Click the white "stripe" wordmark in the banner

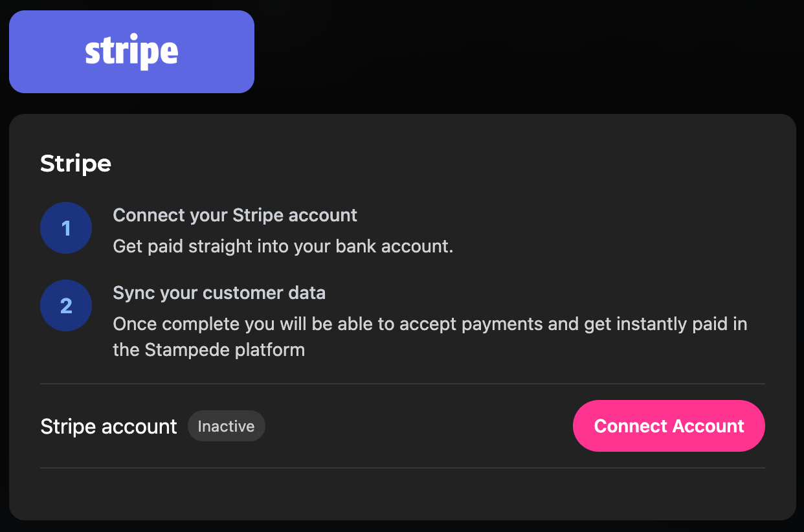[x=131, y=52]
